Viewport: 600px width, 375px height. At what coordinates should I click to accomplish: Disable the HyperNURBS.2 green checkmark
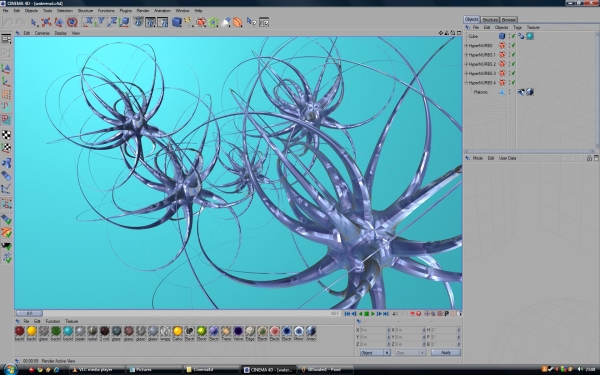(x=514, y=64)
